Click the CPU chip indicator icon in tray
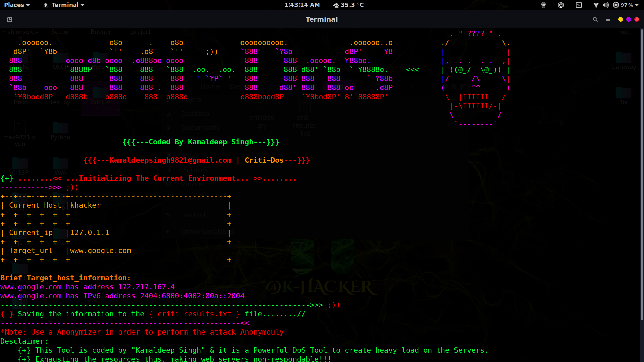 click(x=544, y=5)
